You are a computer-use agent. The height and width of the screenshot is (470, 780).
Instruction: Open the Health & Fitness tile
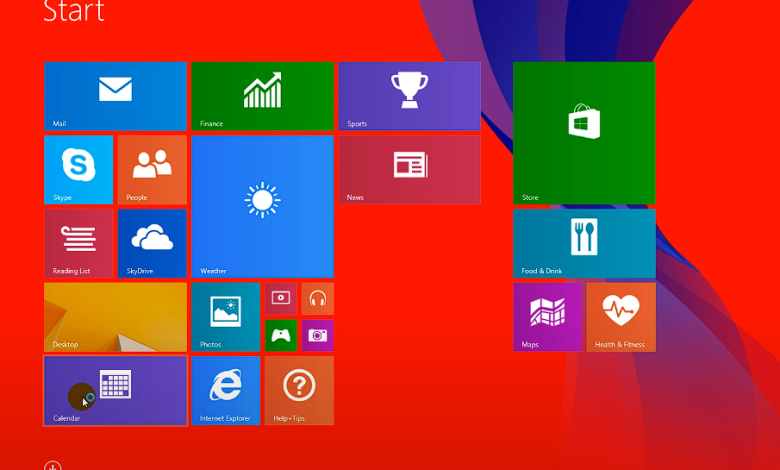(621, 317)
